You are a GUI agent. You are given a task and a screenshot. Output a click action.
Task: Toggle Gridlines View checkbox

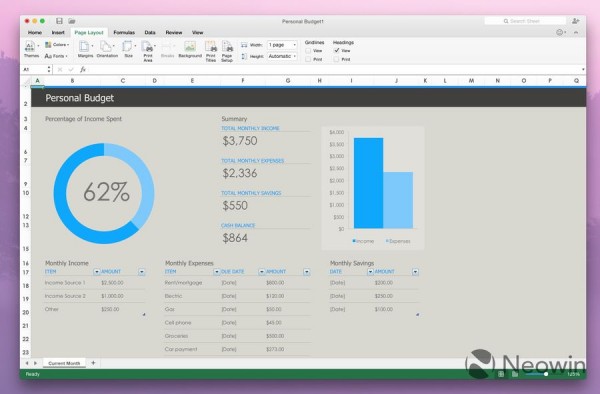tap(308, 50)
